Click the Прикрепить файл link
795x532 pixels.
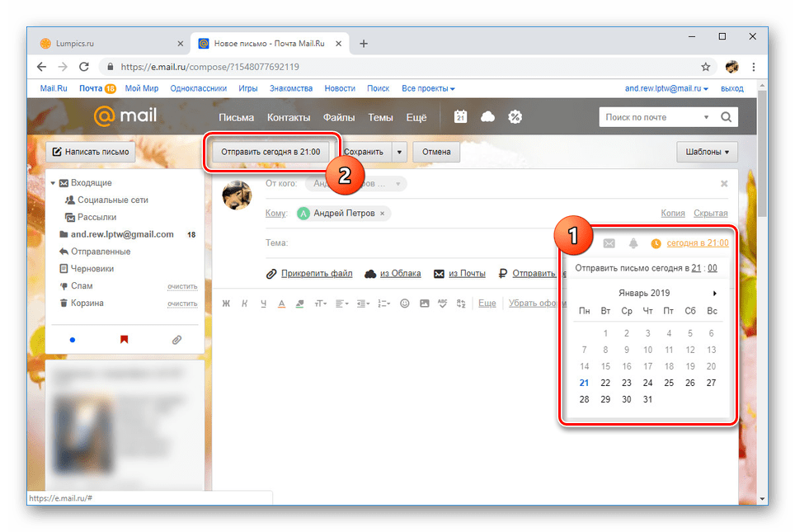click(317, 273)
